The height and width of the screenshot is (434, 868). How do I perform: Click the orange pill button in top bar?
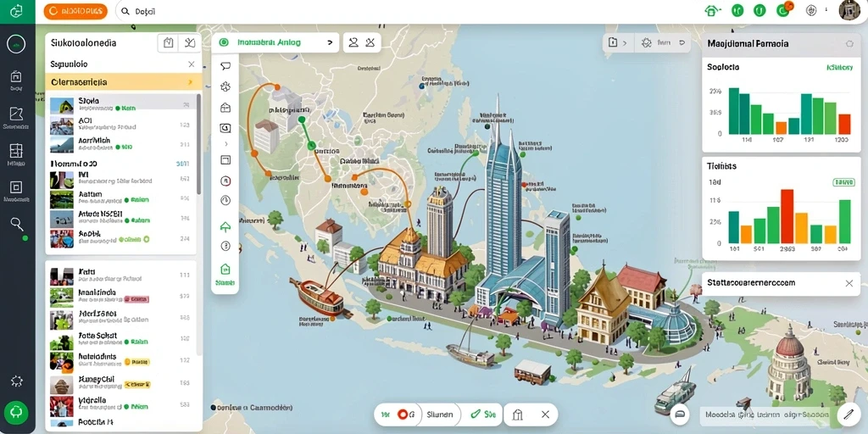pos(75,11)
